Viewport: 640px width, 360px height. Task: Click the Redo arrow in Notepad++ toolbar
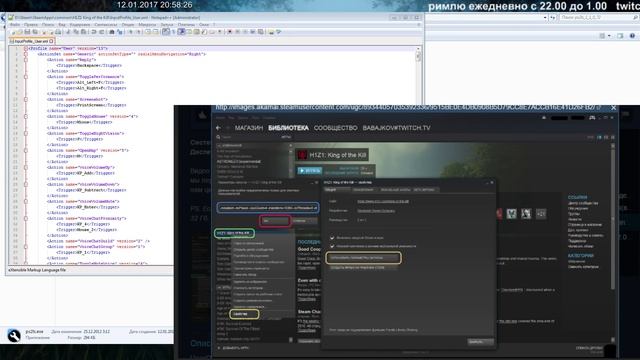(101, 32)
